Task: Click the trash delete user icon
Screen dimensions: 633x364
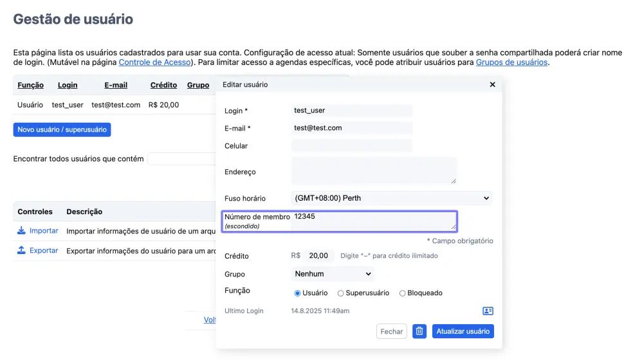Action: click(x=419, y=331)
